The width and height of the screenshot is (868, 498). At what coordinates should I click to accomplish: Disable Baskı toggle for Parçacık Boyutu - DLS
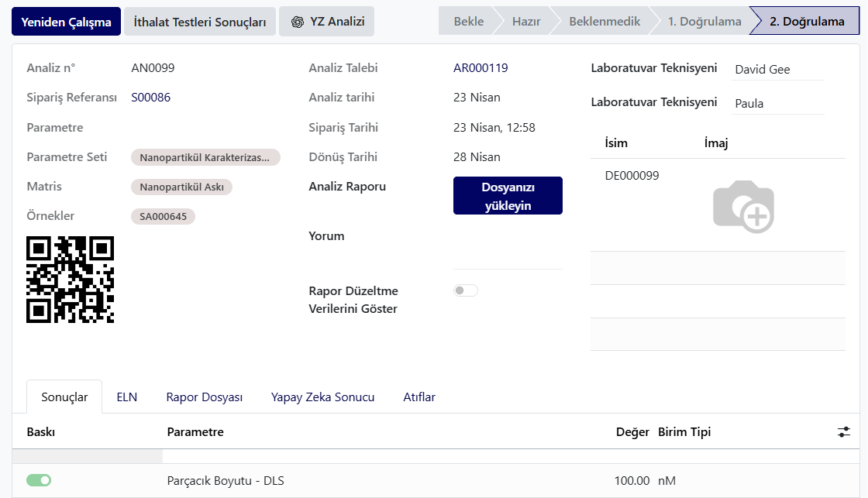click(39, 480)
